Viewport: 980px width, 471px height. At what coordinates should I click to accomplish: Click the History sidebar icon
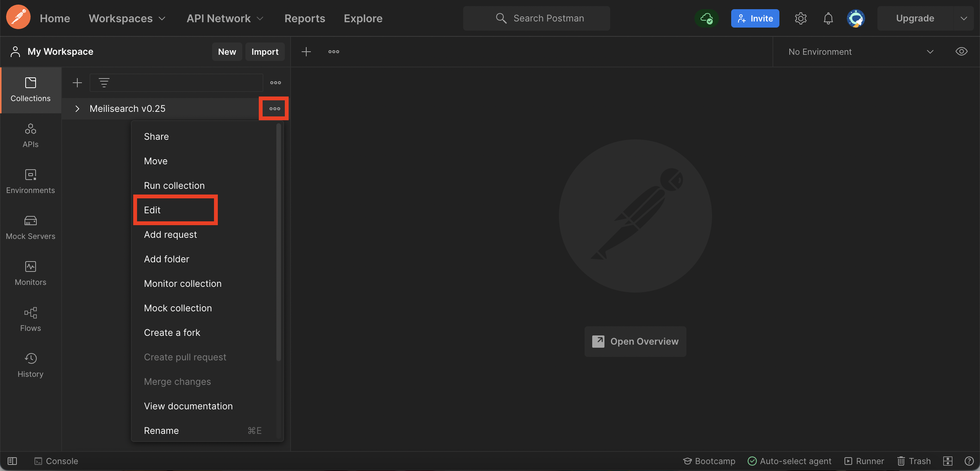click(x=30, y=365)
